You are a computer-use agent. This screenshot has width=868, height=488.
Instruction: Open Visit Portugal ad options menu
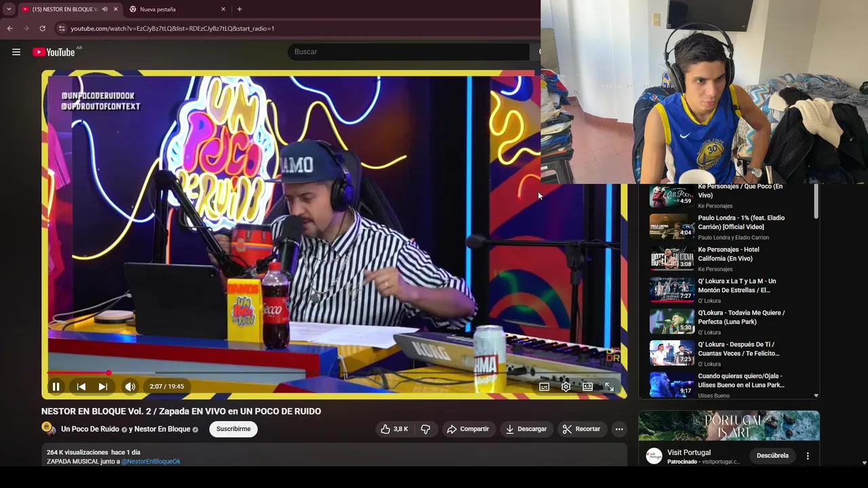pos(808,456)
